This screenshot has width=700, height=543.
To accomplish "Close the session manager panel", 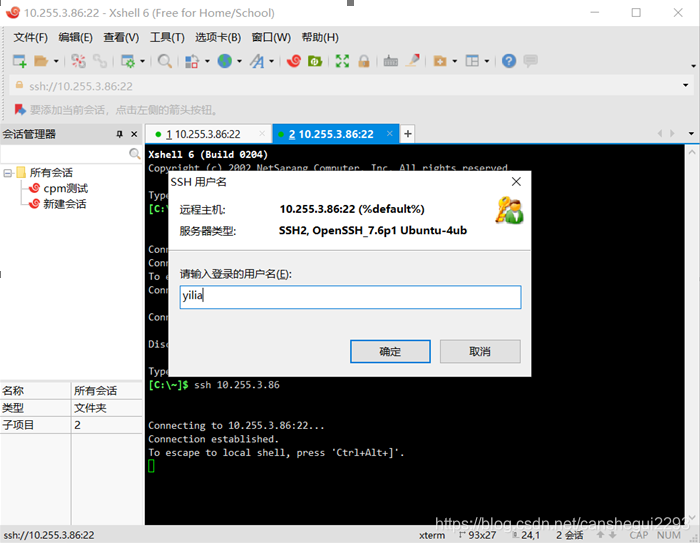I will click(135, 134).
